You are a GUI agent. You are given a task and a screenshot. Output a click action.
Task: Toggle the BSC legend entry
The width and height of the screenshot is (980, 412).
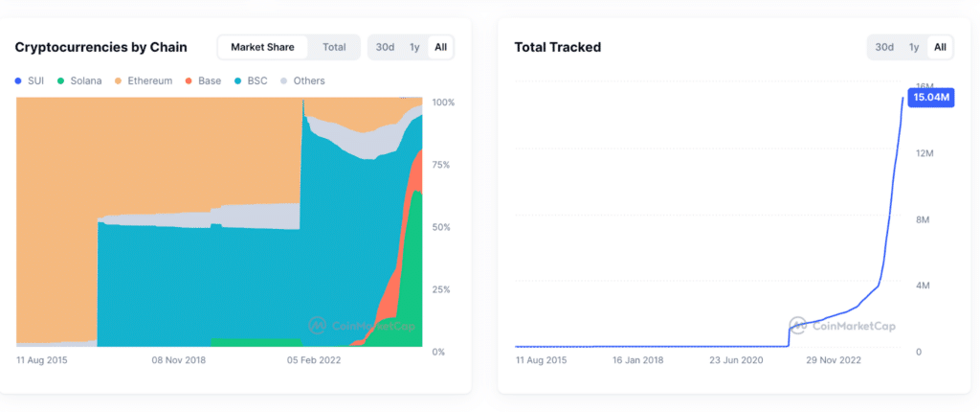point(251,80)
